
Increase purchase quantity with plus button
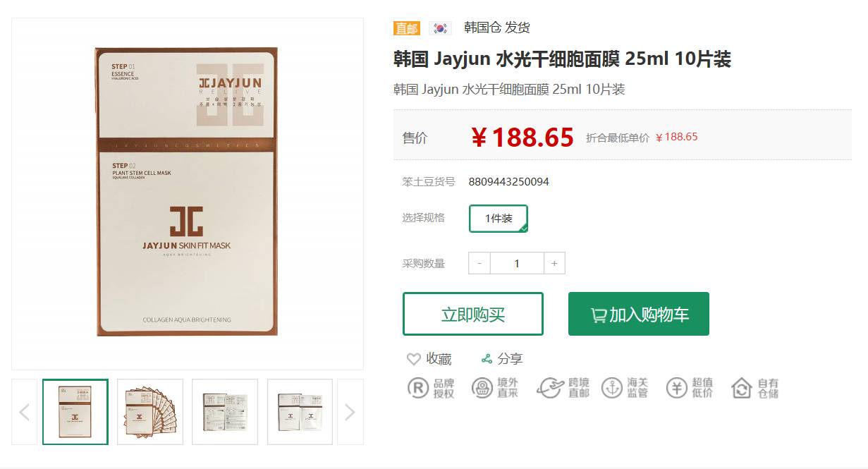[554, 263]
